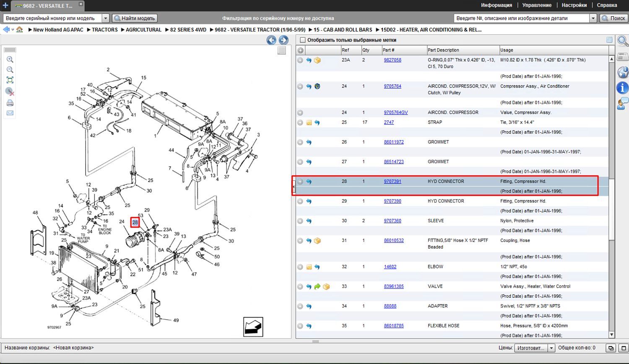Click the parts list scroll up arrow
The width and height of the screenshot is (629, 364).
(x=611, y=59)
